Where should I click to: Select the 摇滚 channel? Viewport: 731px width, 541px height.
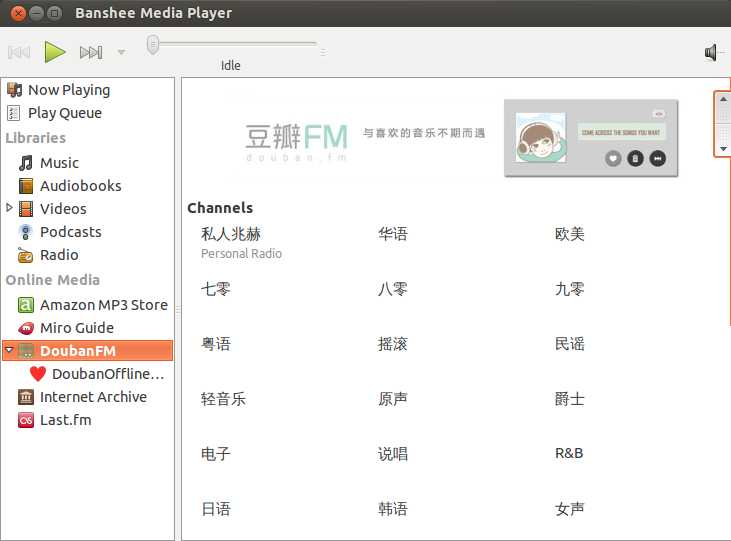click(x=393, y=344)
